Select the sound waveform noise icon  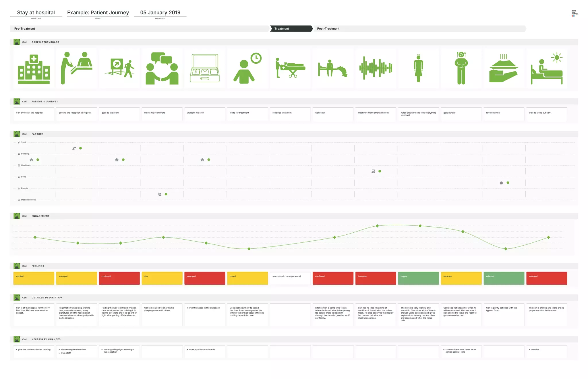point(376,68)
